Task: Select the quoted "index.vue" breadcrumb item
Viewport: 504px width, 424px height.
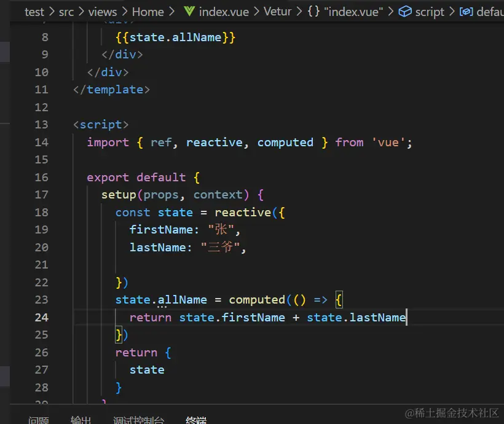Action: [353, 12]
